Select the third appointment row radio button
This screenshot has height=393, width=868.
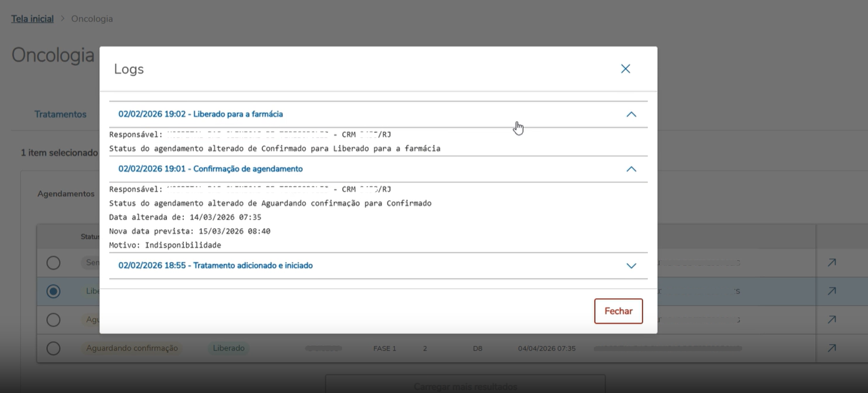(54, 319)
